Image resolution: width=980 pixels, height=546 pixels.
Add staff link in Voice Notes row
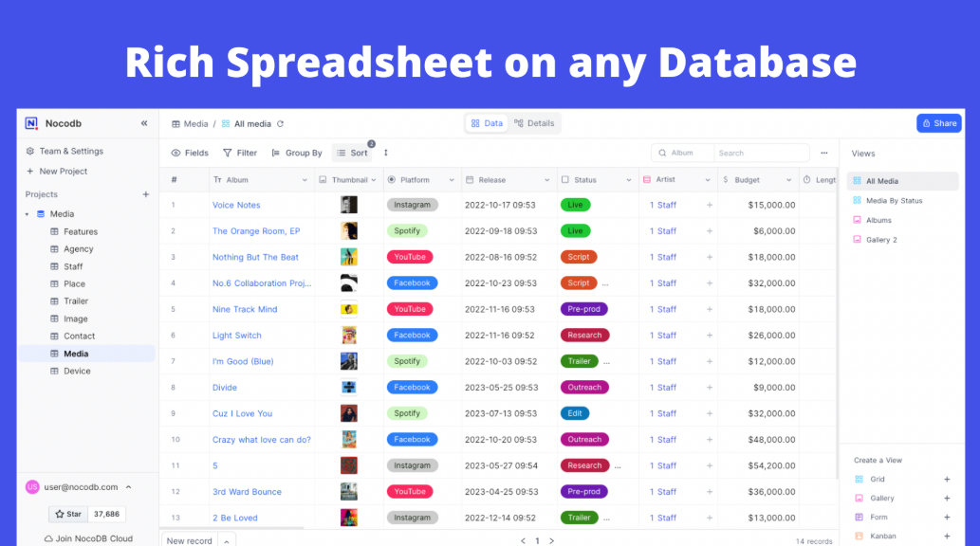pos(710,205)
